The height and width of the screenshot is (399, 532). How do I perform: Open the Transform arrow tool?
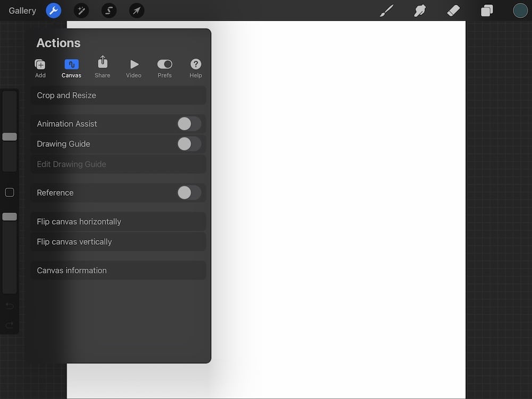[x=136, y=10]
